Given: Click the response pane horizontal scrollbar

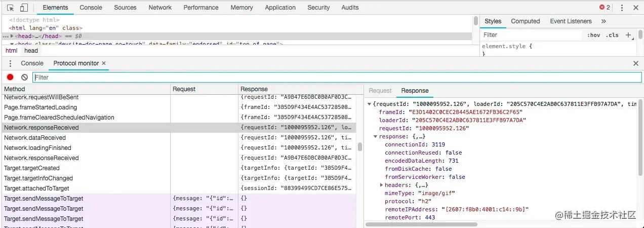Looking at the screenshot, I should (x=421, y=224).
